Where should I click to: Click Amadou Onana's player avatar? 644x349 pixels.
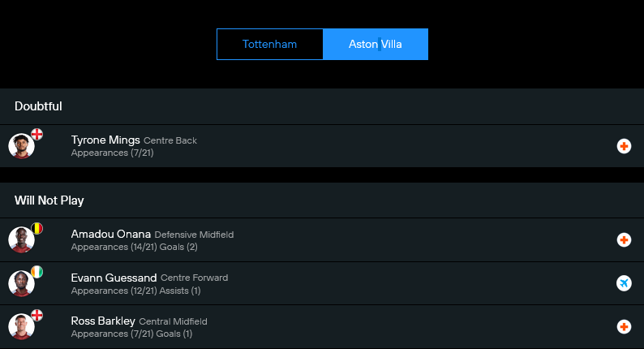coord(21,241)
